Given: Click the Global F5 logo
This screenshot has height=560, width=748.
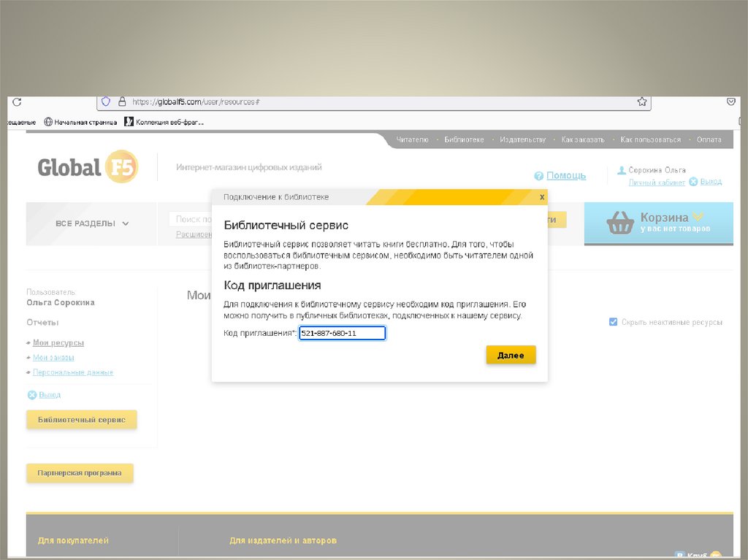Looking at the screenshot, I should tap(88, 167).
